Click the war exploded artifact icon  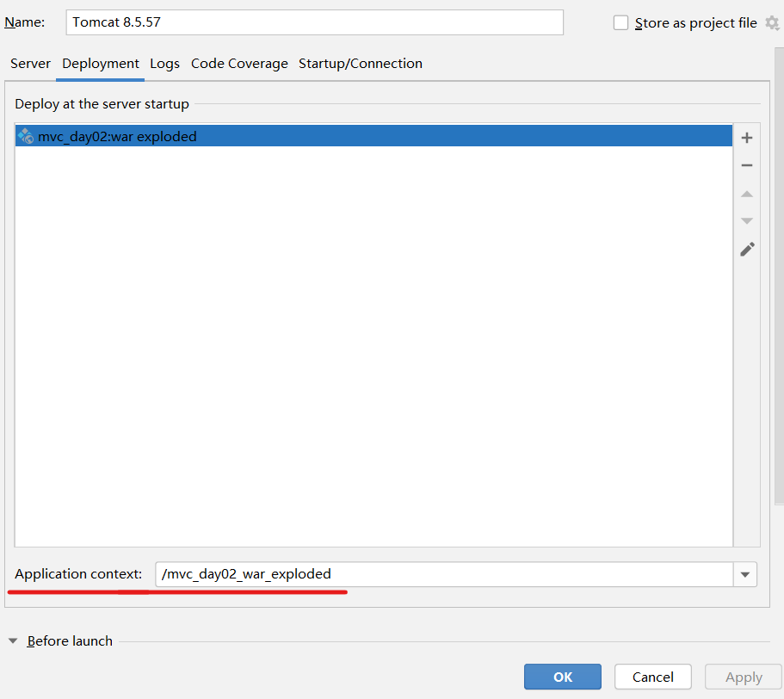coord(26,136)
